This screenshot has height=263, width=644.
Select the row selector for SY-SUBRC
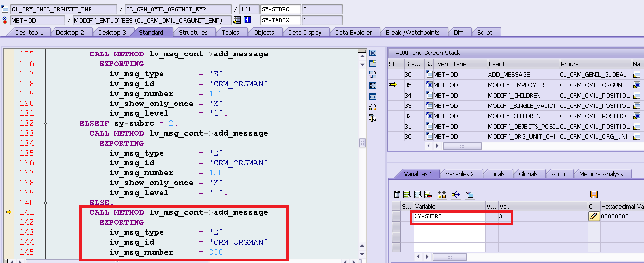395,216
